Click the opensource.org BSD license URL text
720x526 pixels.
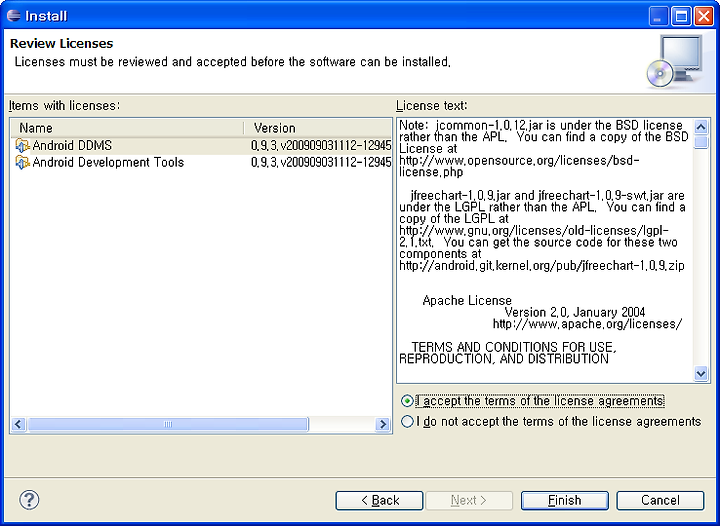point(519,166)
